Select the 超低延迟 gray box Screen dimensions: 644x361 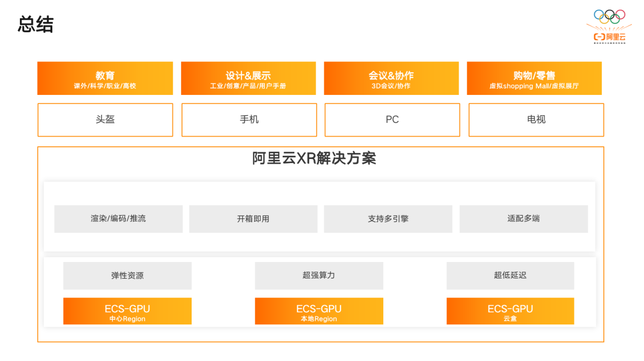510,276
